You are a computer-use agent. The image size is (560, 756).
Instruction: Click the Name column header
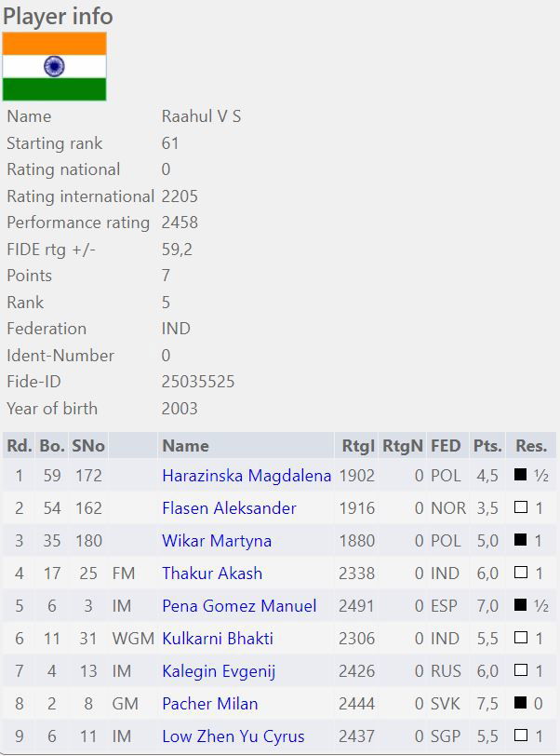point(185,446)
